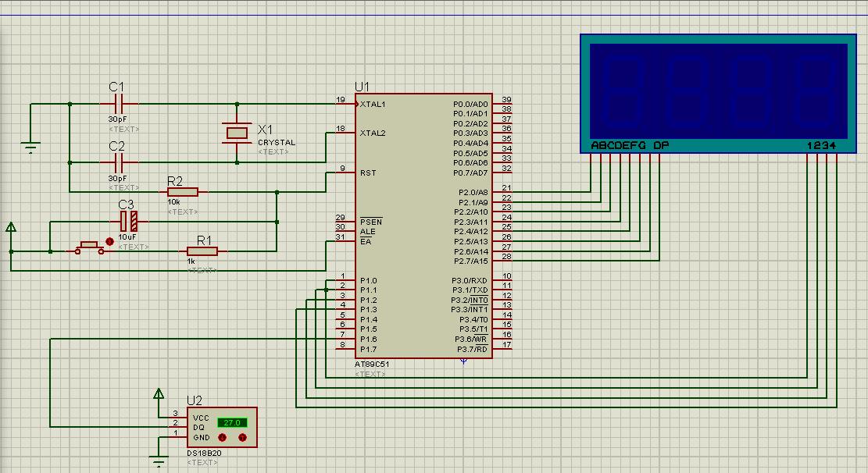Click the ground symbol below DS18B20

[x=159, y=461]
